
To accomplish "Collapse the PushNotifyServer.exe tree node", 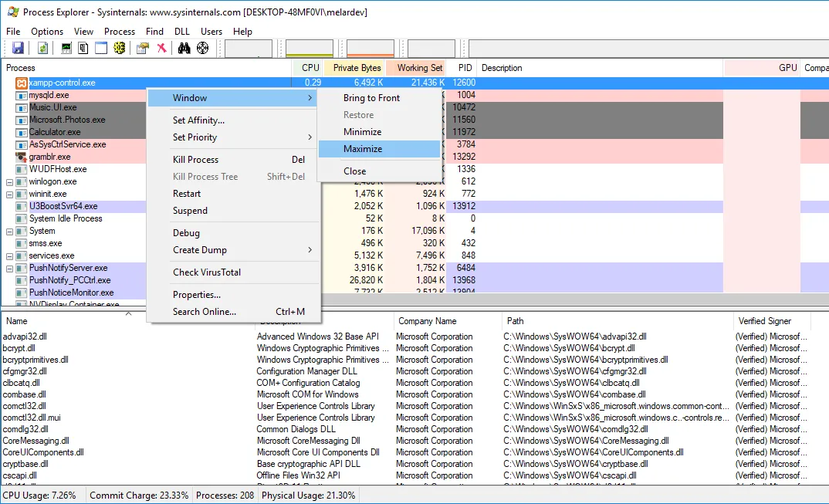I will coord(9,269).
